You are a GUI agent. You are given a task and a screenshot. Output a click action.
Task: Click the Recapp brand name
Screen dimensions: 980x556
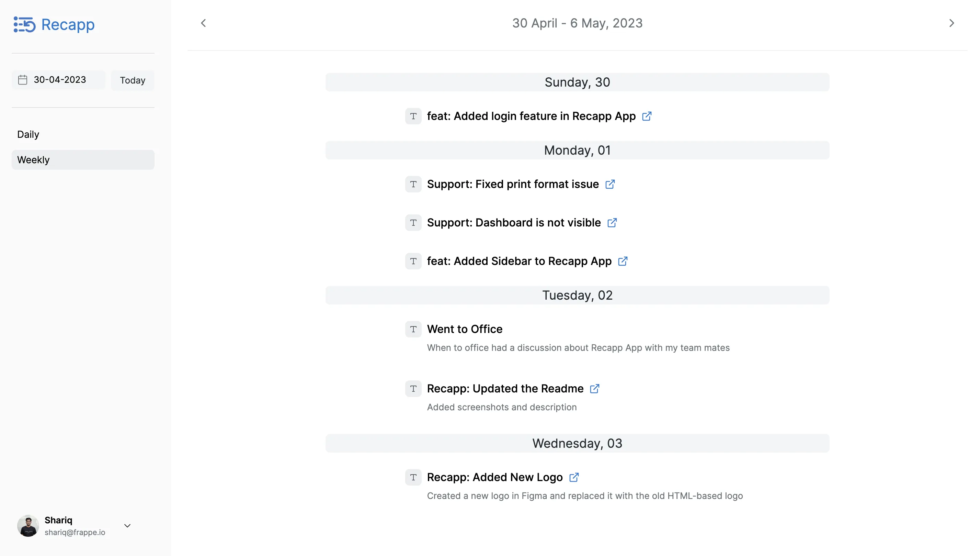coord(68,25)
